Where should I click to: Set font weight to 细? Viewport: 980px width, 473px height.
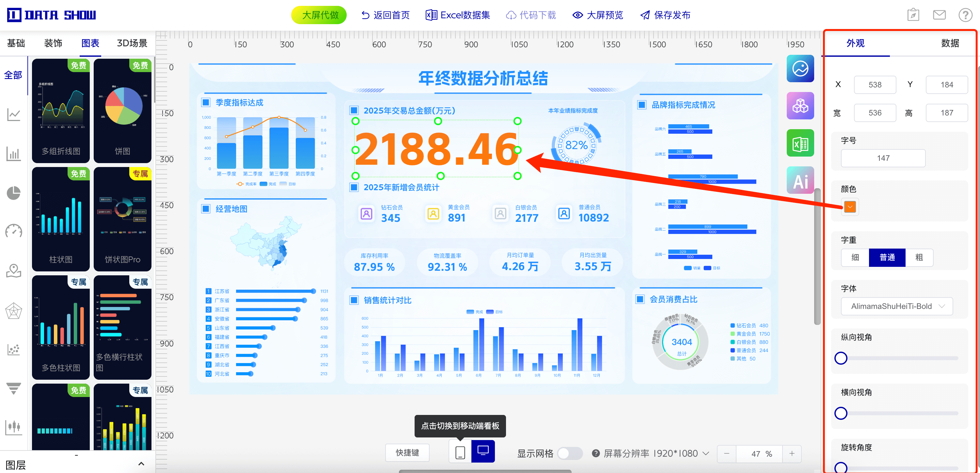coord(855,257)
